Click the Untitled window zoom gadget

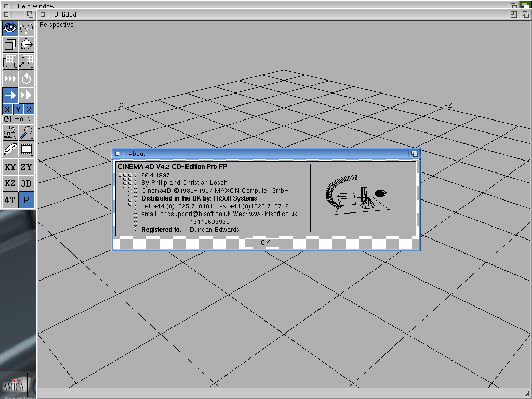[514, 15]
